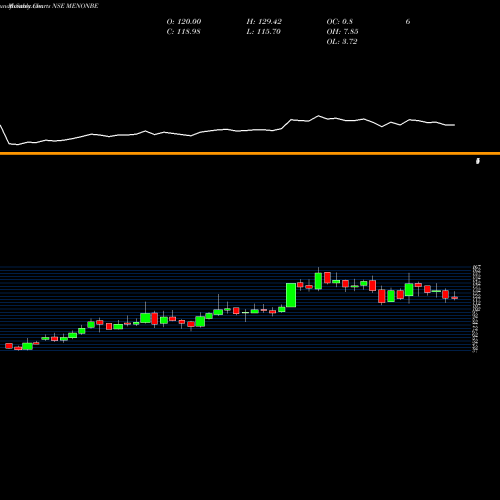Select the close price 'C: 118.98'
500x500 pixels.
click(183, 32)
